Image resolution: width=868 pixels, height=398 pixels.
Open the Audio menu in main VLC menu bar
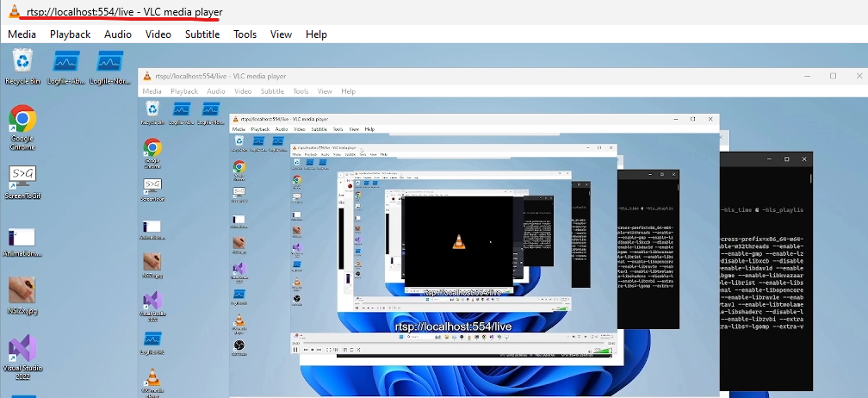pyautogui.click(x=118, y=34)
